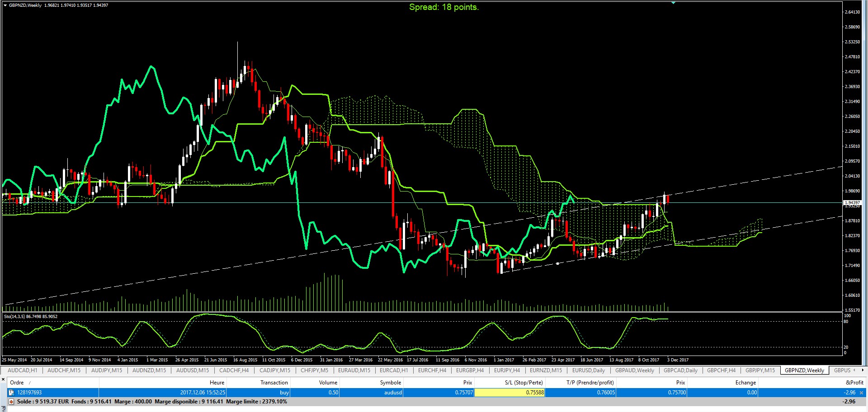
Task: Show the GBPJPY,M15 chart tab
Action: (760, 370)
